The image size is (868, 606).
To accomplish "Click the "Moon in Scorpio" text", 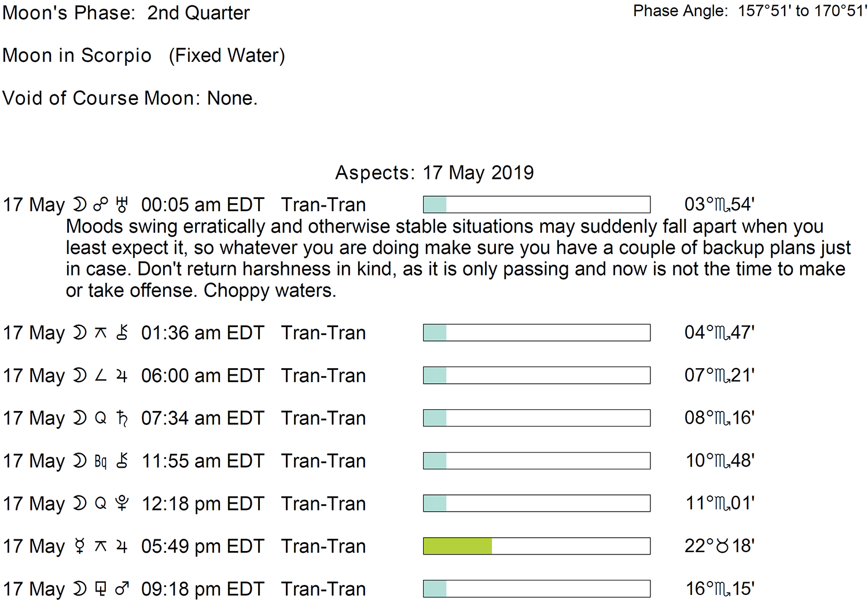I will click(x=77, y=56).
